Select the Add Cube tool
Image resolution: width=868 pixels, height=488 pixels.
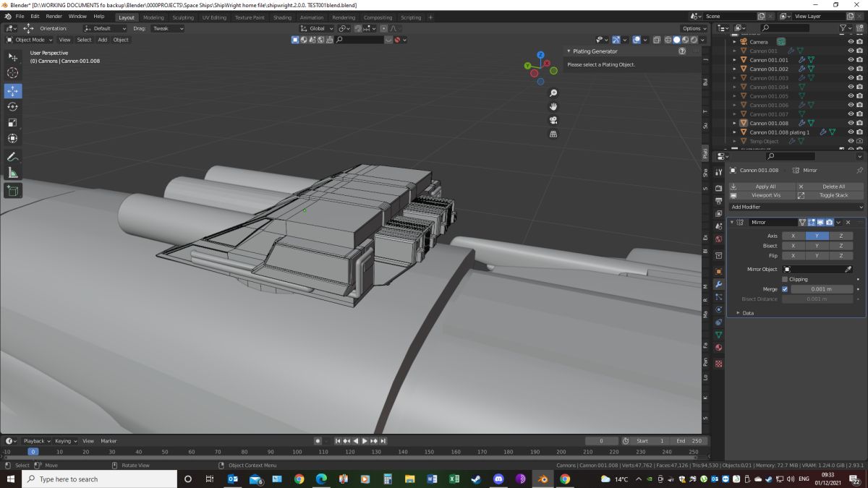click(x=12, y=191)
